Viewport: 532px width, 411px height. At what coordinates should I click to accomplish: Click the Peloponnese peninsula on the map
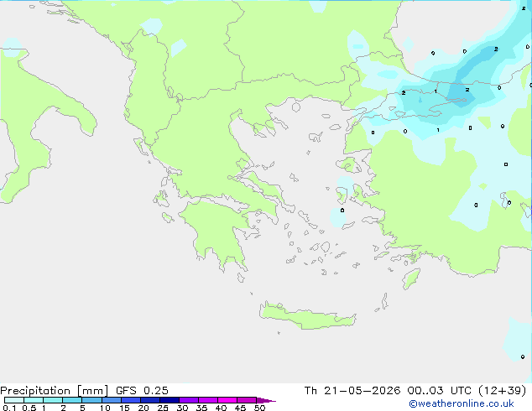[x=219, y=232]
